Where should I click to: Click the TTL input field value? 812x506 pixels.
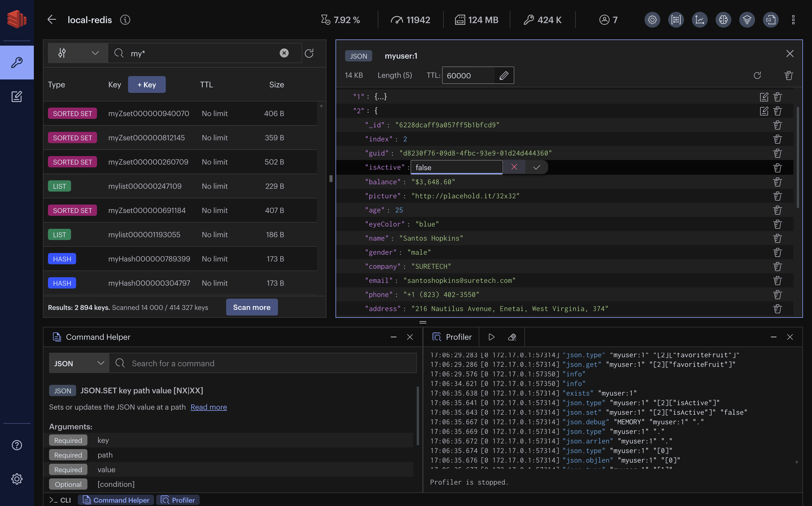coord(467,75)
